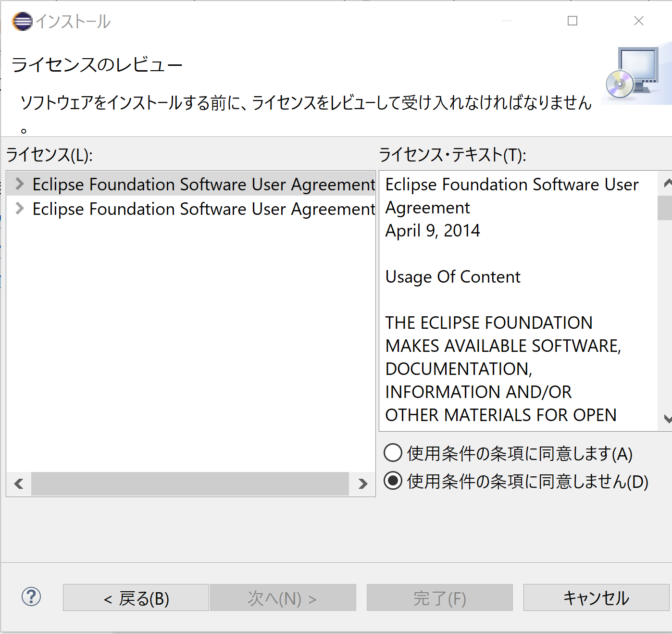Viewport: 672px width, 634px height.
Task: Click the license text vertical scrollbar thumb
Action: 665,208
